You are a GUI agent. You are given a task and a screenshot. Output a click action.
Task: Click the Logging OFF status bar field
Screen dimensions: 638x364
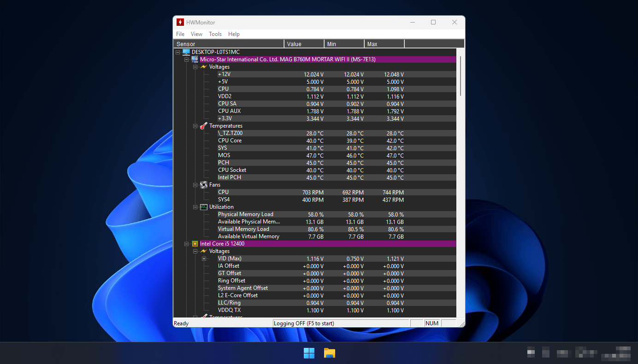[341, 323]
